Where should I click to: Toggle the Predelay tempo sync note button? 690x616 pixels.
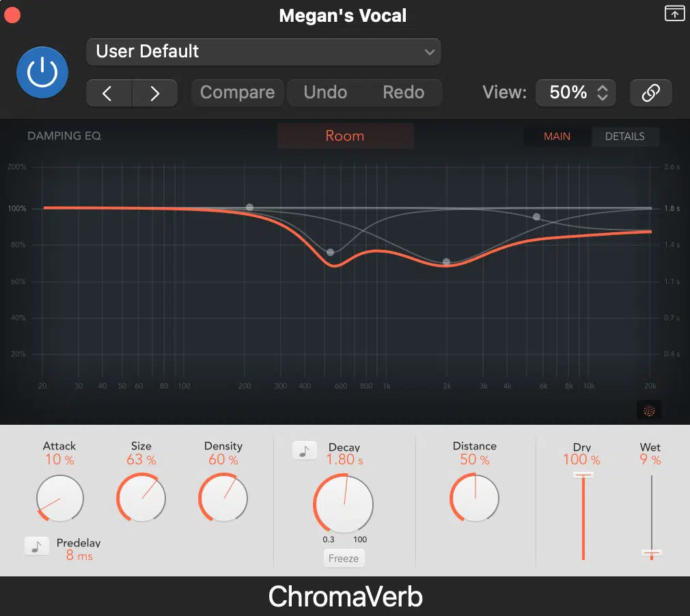coord(37,546)
